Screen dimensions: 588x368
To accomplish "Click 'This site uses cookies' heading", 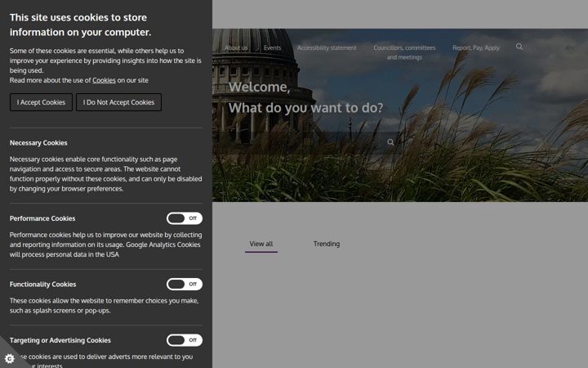I will pos(80,25).
